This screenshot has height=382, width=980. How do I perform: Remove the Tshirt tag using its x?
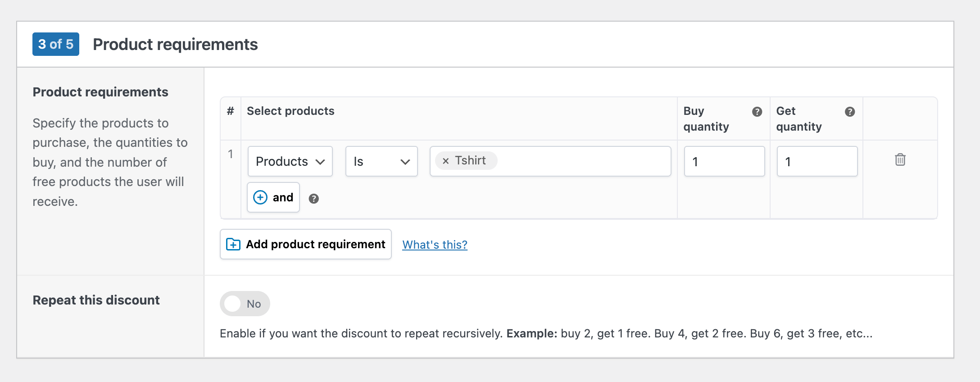(x=445, y=161)
